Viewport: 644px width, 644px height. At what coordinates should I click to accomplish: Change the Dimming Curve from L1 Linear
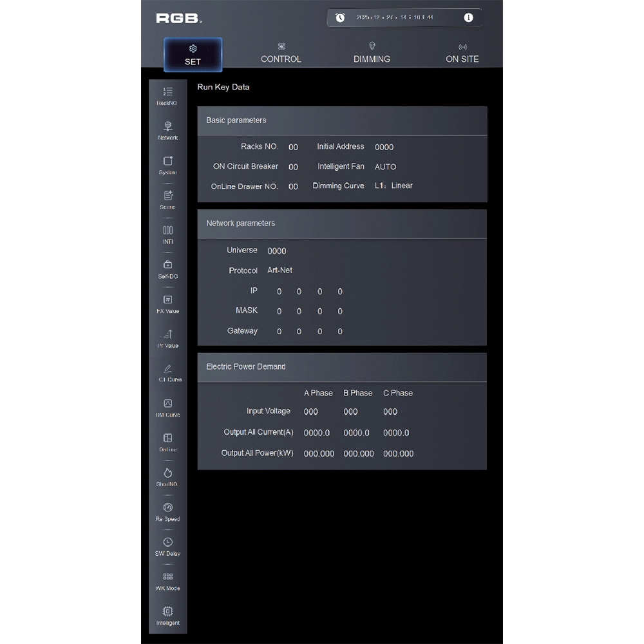[394, 185]
